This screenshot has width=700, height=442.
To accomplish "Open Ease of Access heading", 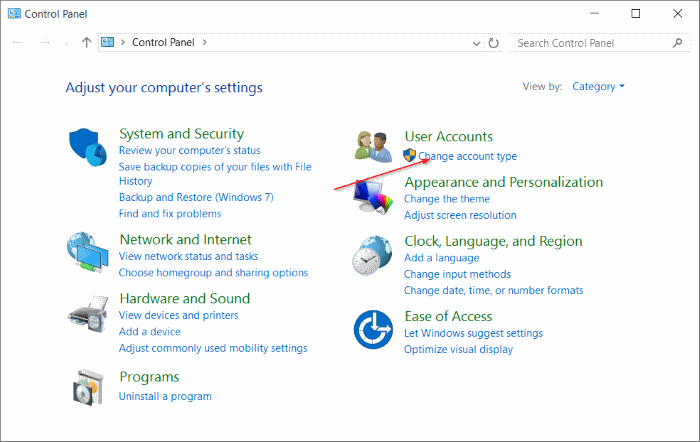I will click(448, 316).
